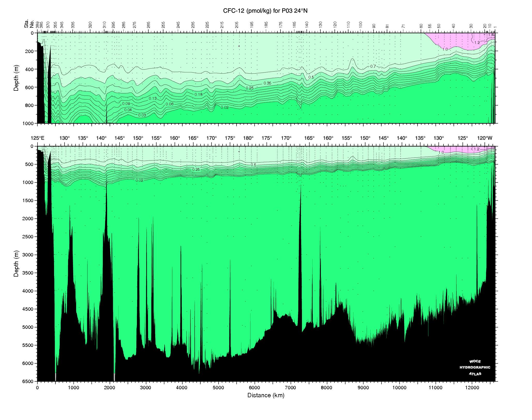The width and height of the screenshot is (532, 420).
Task: Select station number 320
Action: [x=90, y=25]
